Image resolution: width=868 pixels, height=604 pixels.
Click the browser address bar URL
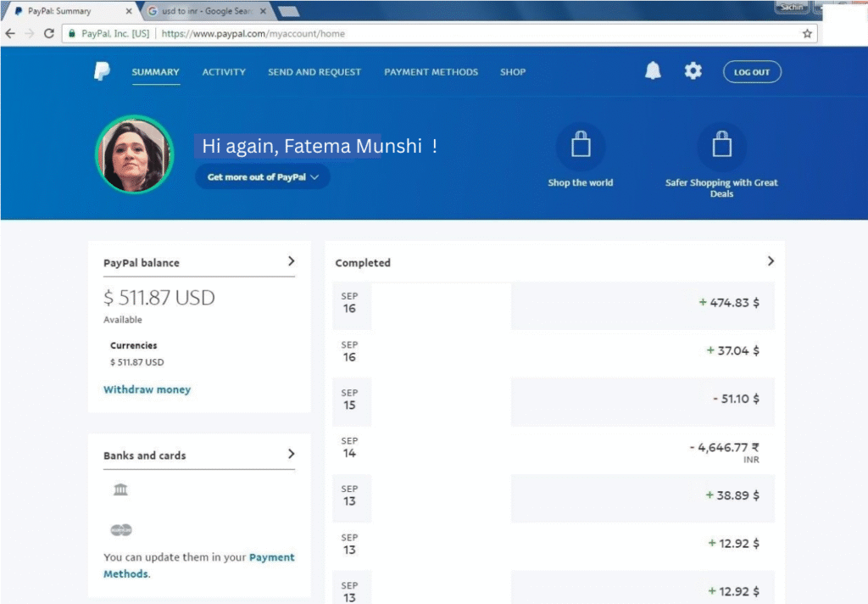253,34
